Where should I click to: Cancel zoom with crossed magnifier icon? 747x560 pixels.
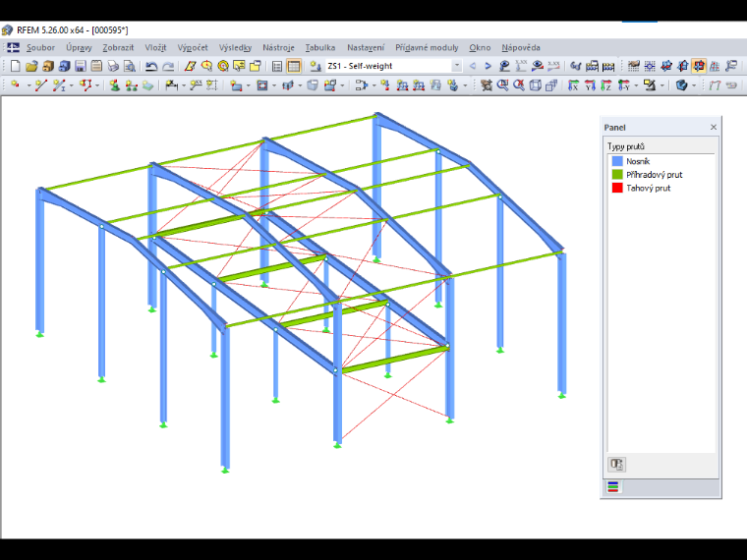pyautogui.click(x=519, y=85)
